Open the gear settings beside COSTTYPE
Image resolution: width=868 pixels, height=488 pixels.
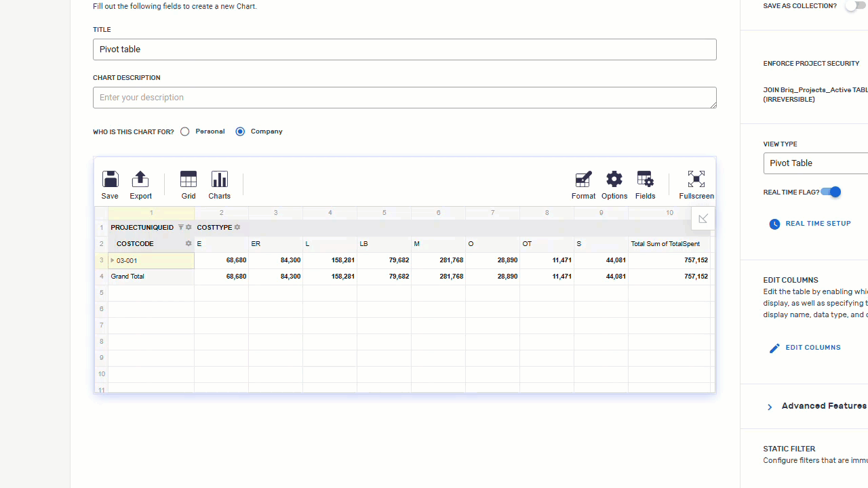click(x=237, y=228)
